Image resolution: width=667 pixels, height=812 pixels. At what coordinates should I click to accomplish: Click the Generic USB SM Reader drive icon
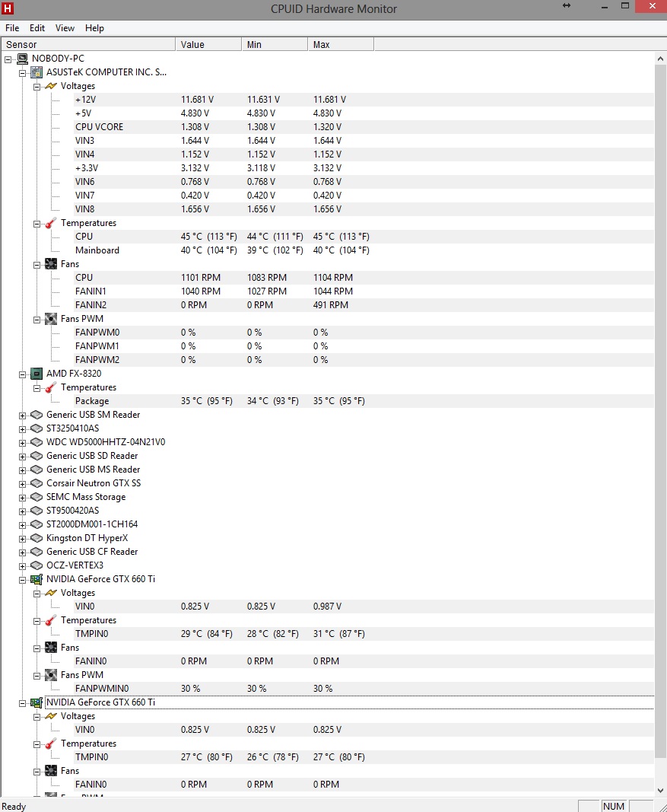pyautogui.click(x=37, y=414)
